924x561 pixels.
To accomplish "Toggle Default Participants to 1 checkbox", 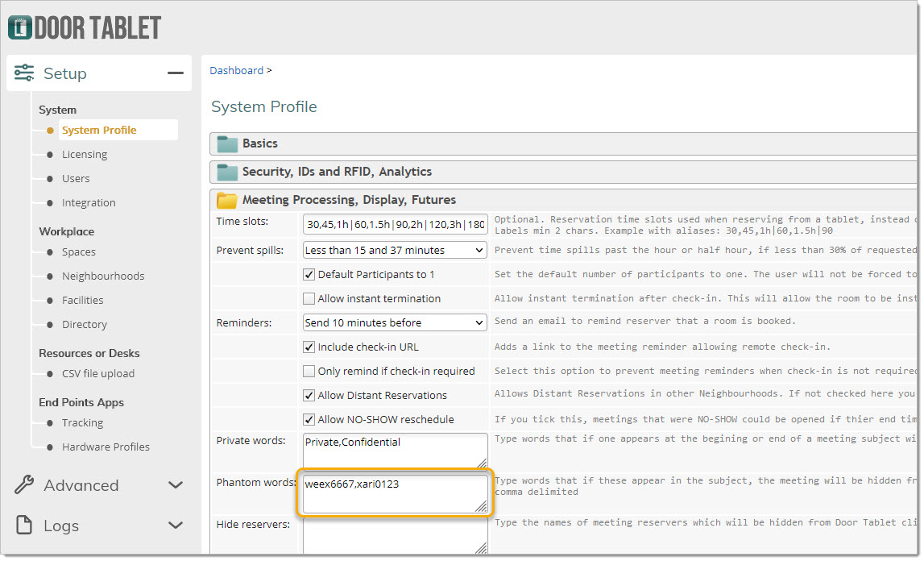I will (309, 275).
